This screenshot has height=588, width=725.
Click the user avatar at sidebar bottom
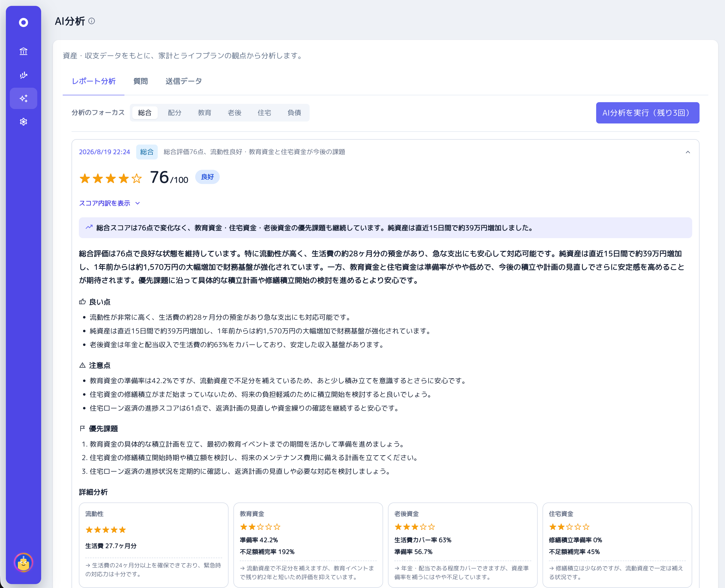[23, 563]
